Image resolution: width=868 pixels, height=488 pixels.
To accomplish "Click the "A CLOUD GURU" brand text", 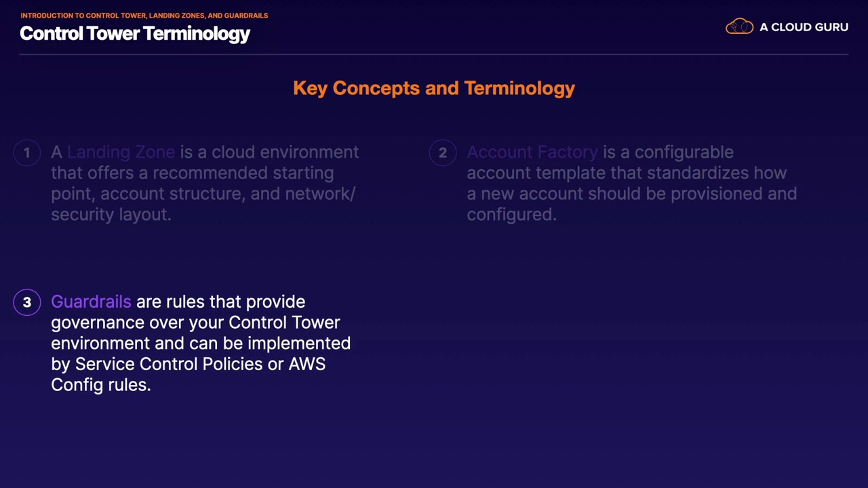I will click(804, 27).
